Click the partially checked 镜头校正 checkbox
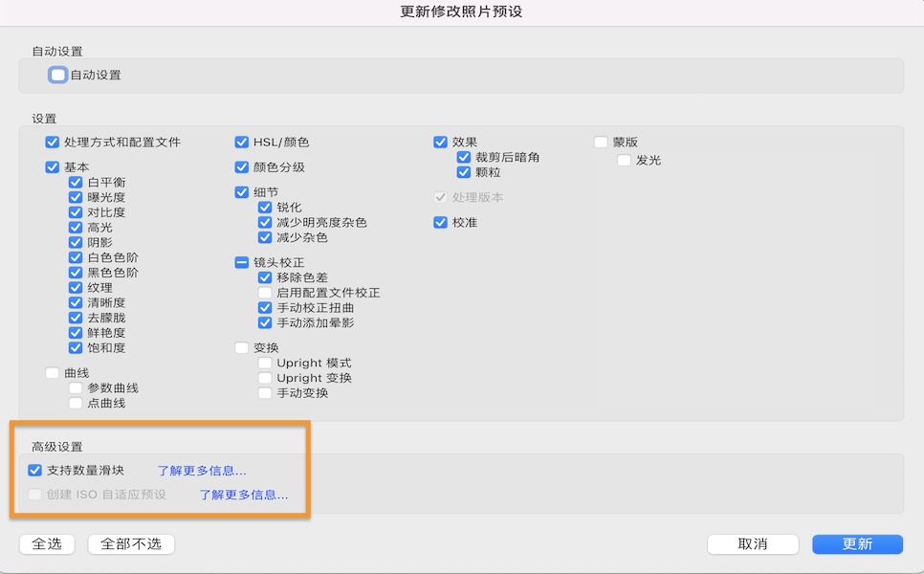924x574 pixels. pyautogui.click(x=242, y=261)
